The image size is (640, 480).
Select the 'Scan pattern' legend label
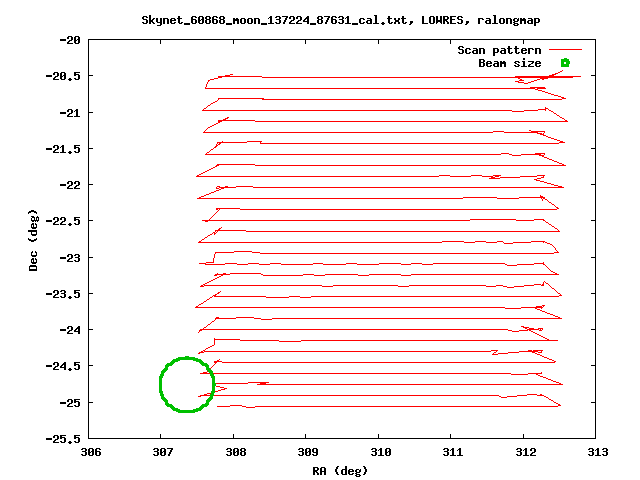(x=499, y=50)
